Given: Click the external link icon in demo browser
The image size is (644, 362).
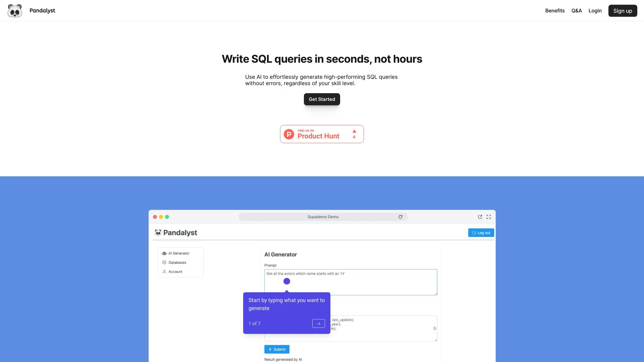Looking at the screenshot, I should pos(480,217).
